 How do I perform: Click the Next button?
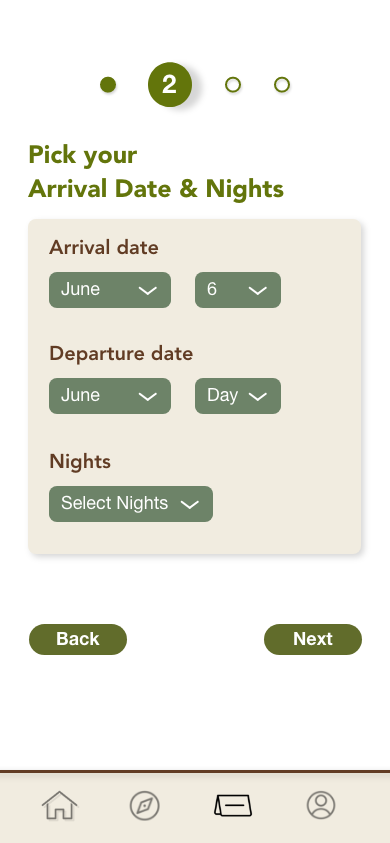pyautogui.click(x=313, y=639)
